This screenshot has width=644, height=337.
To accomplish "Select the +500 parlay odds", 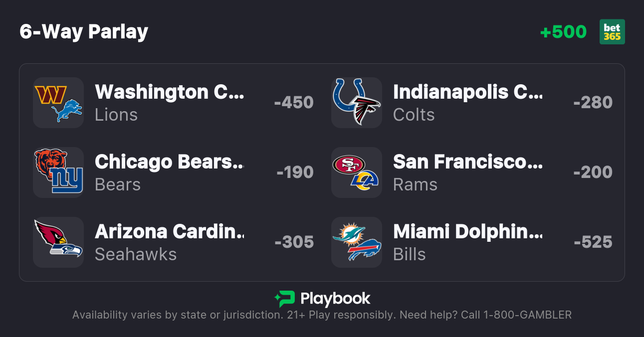I will point(563,32).
